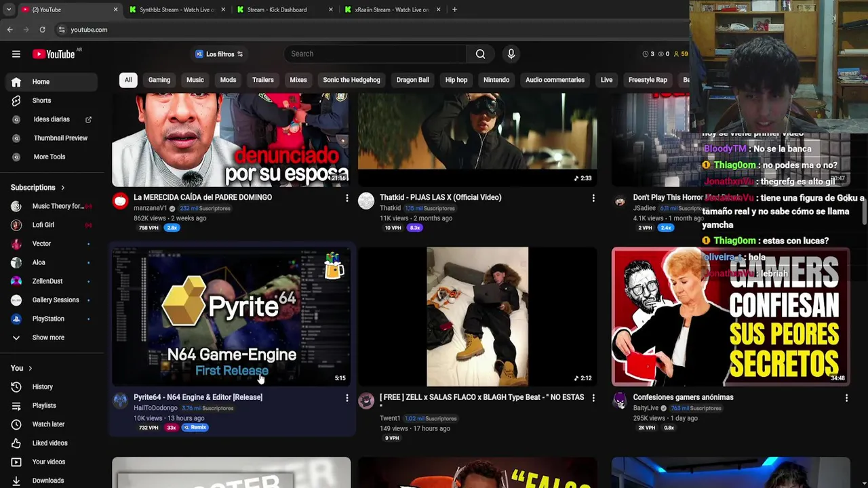The image size is (868, 488).
Task: Open the Your videos icon
Action: (x=16, y=462)
